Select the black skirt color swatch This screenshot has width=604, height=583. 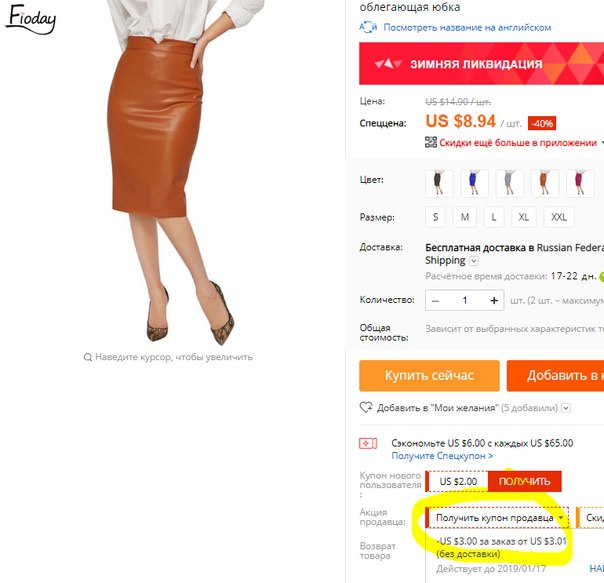tap(439, 183)
